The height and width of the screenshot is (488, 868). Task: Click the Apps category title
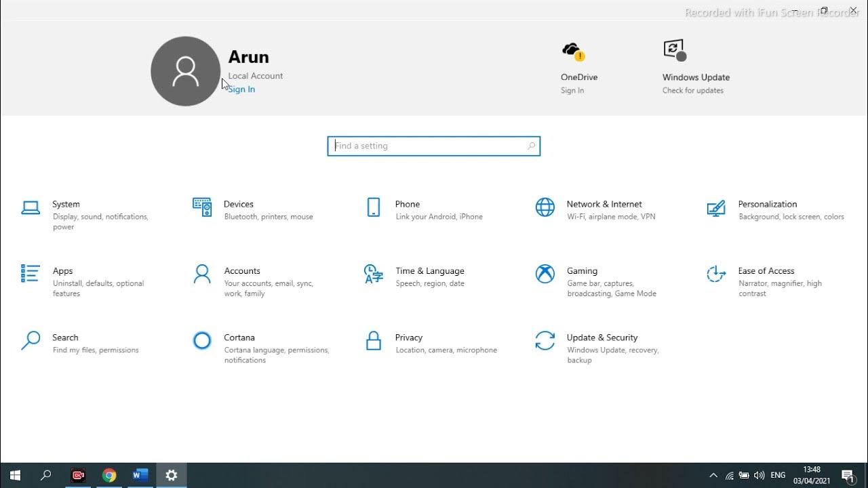[62, 270]
